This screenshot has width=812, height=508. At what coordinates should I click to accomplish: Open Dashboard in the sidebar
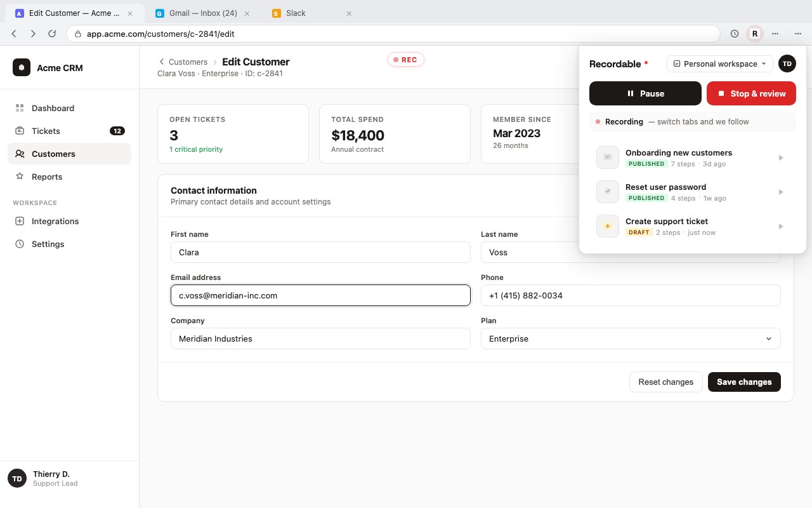(x=69, y=108)
